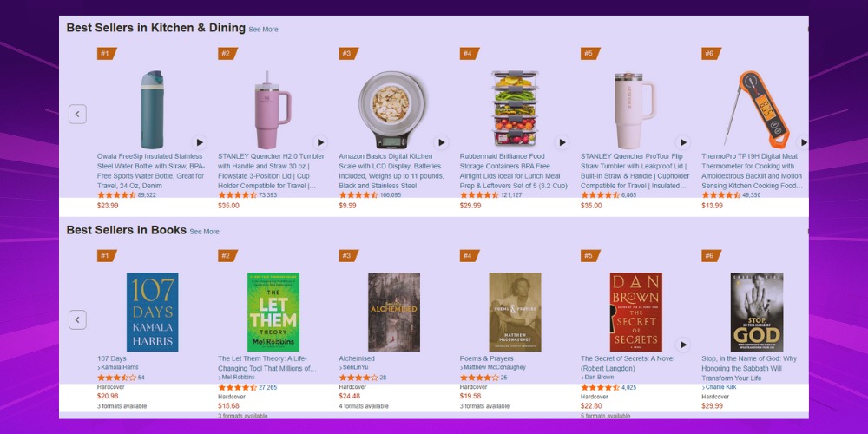This screenshot has width=868, height=434.
Task: Play video for Amazon Basics kitchen scale
Action: 441,142
